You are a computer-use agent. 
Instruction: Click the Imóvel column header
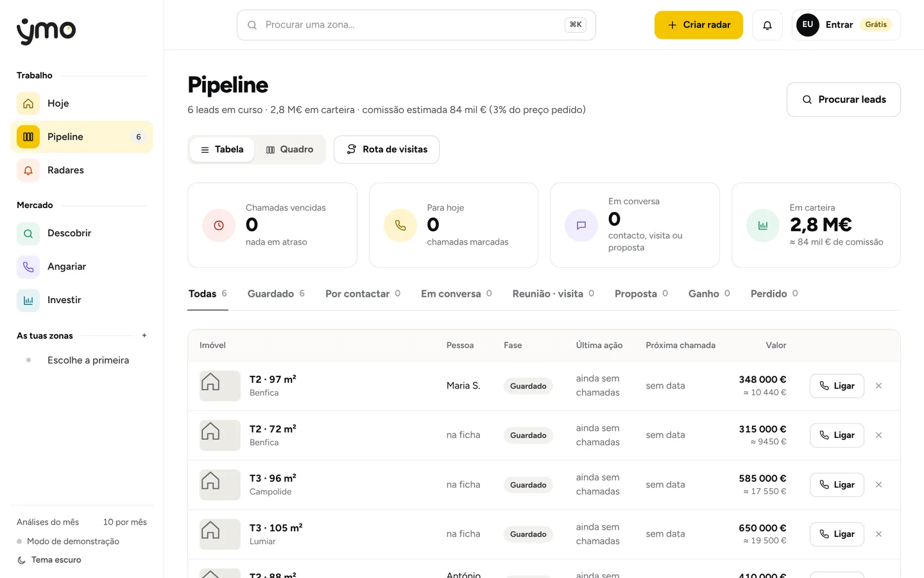pos(212,346)
